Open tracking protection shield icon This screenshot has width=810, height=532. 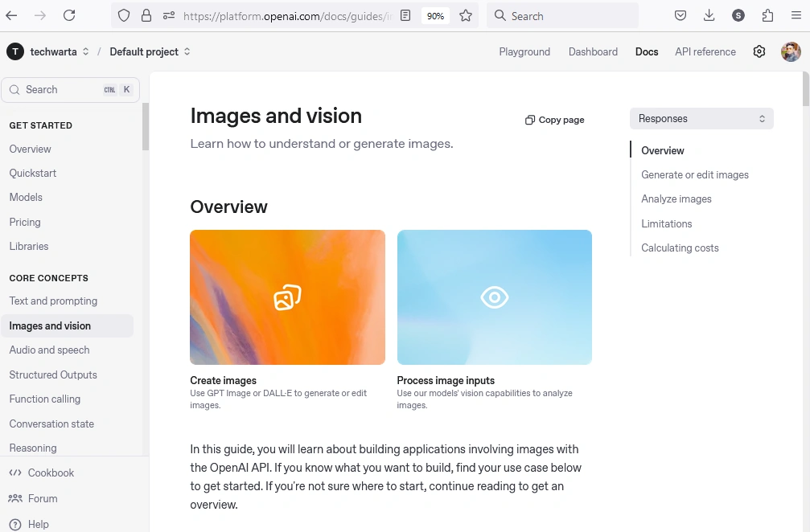click(124, 15)
